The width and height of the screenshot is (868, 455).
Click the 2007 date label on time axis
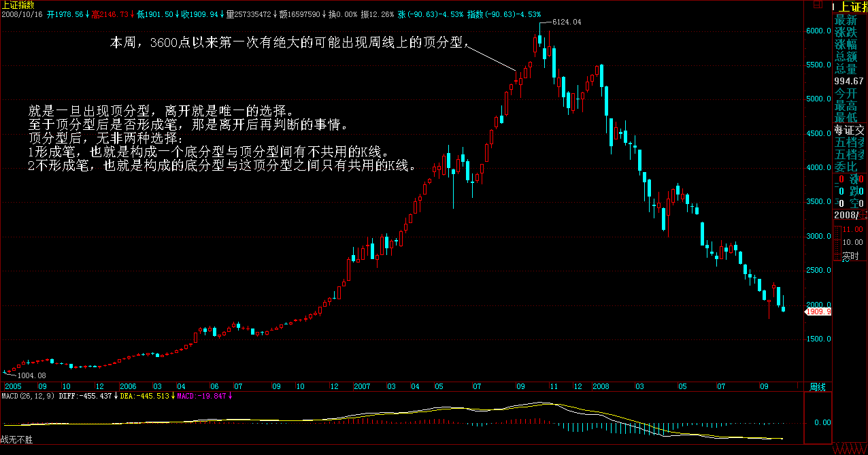click(361, 386)
